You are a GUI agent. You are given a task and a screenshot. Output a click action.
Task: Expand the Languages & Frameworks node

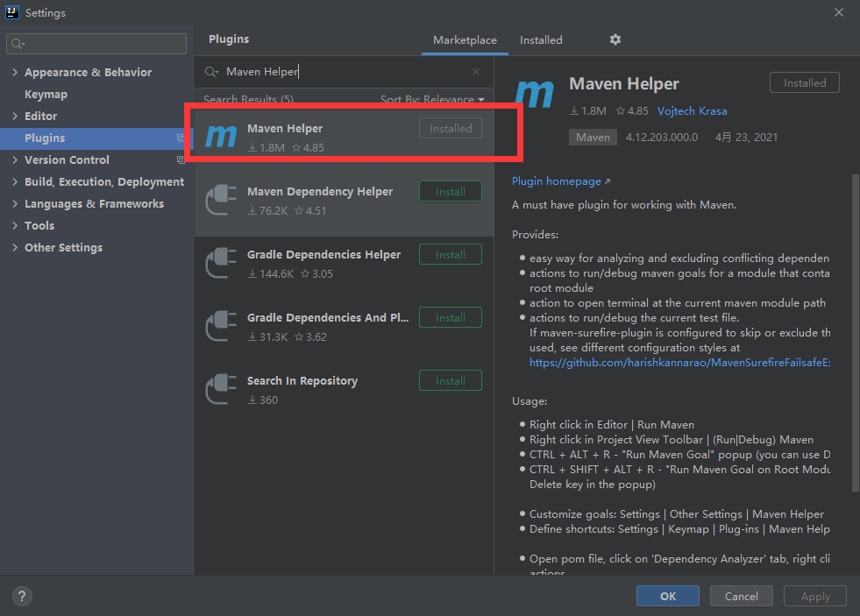(x=15, y=204)
